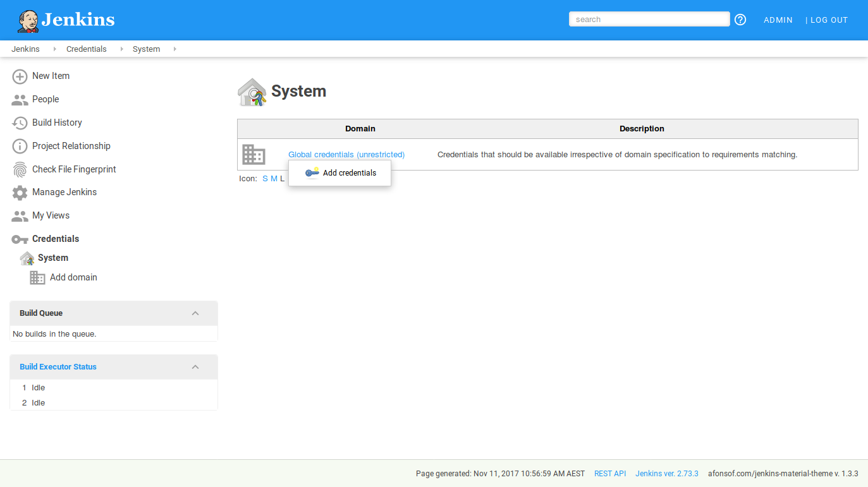This screenshot has height=487, width=868.
Task: Click the Add domain building icon
Action: (x=38, y=278)
